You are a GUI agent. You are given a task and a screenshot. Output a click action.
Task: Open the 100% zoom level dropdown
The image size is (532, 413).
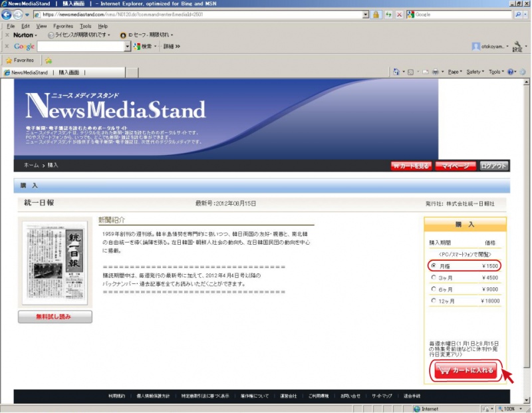521,409
